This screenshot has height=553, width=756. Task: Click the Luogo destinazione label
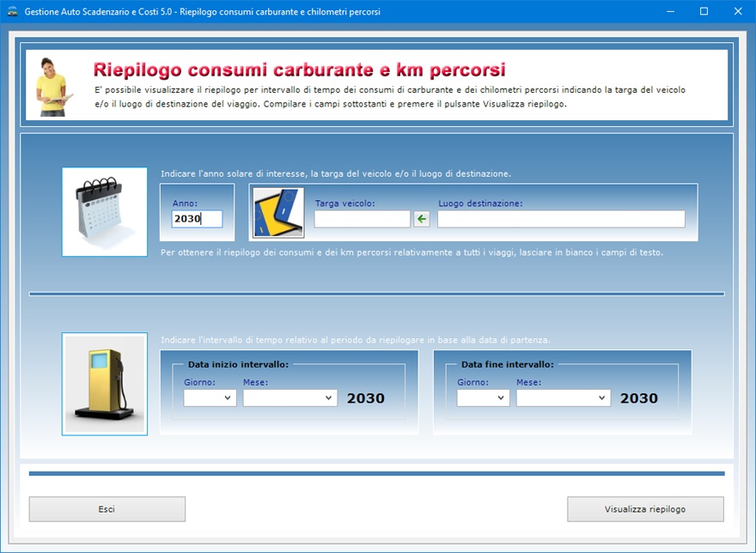pyautogui.click(x=481, y=204)
